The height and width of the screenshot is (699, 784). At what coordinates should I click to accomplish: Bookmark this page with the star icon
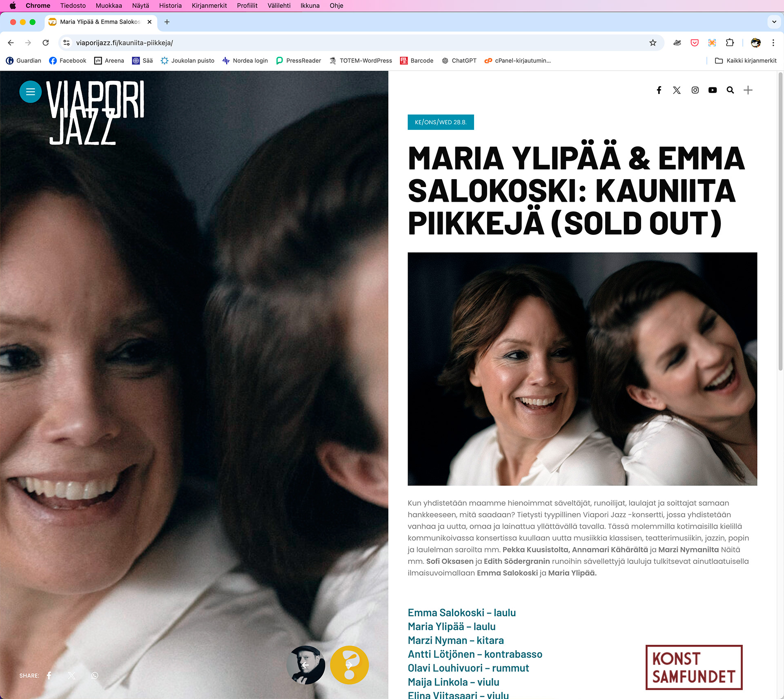(x=653, y=43)
